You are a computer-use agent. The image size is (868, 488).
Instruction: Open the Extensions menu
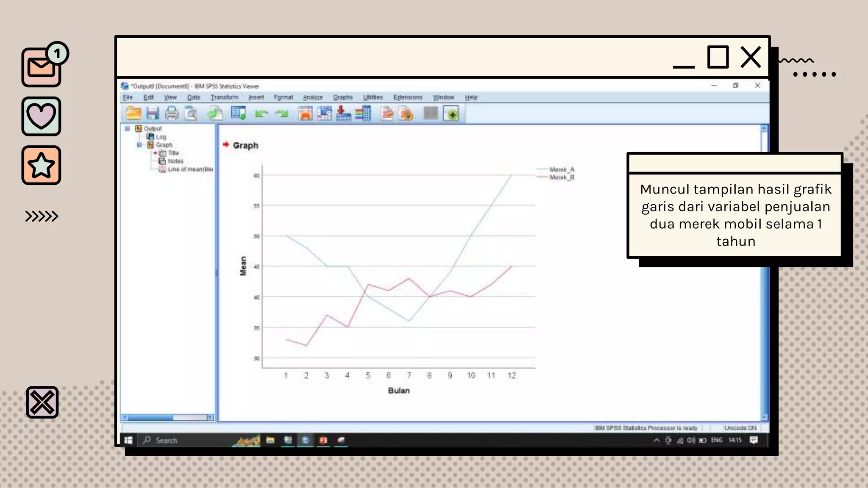click(x=408, y=97)
